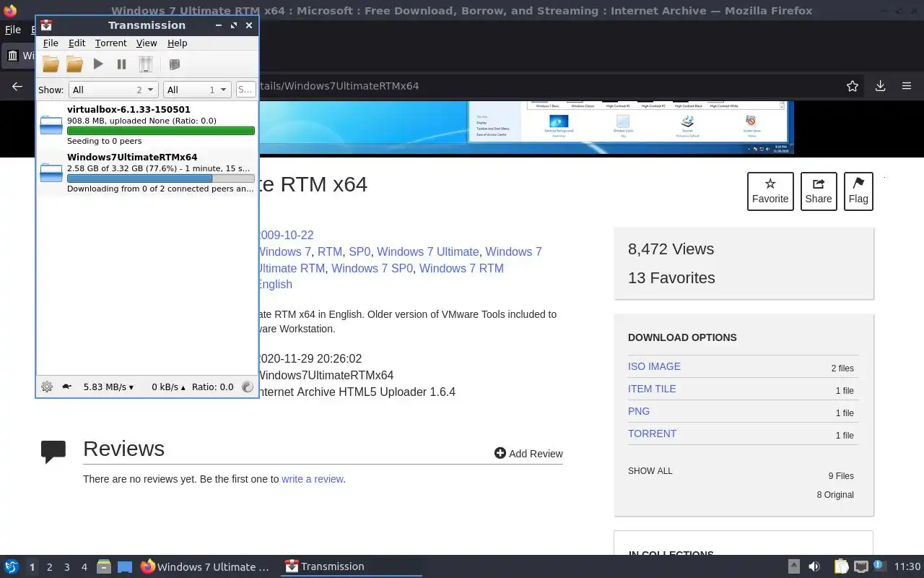Open the File menu in Transmission
This screenshot has width=924, height=578.
pyautogui.click(x=51, y=43)
